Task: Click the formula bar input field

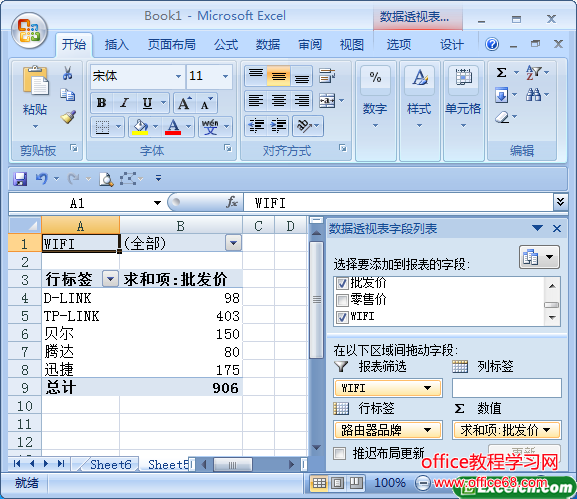Action: (x=398, y=203)
